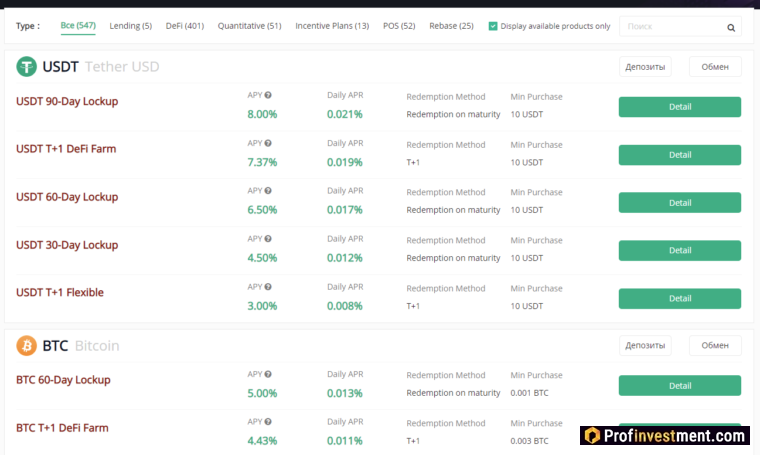Click the 0.019% Daily APR value
760x455 pixels.
[x=345, y=162]
